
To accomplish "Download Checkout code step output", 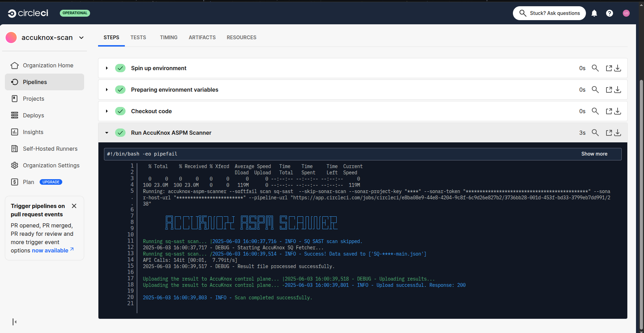I will coord(618,111).
